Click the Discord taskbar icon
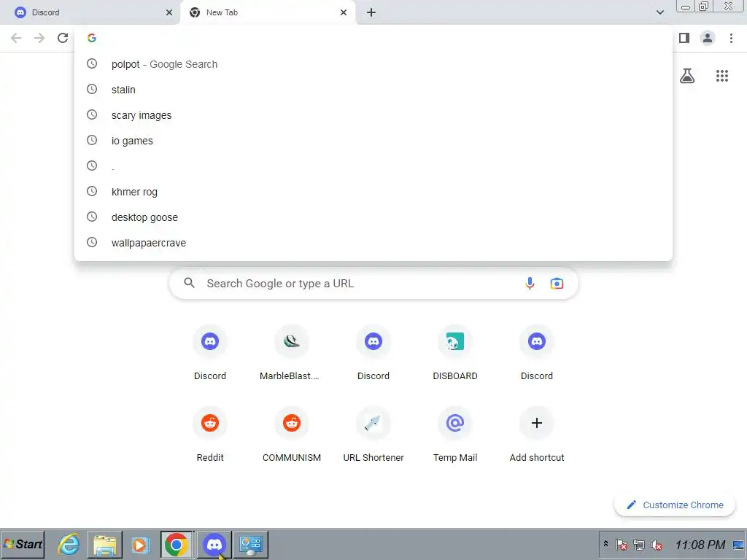 pyautogui.click(x=214, y=544)
